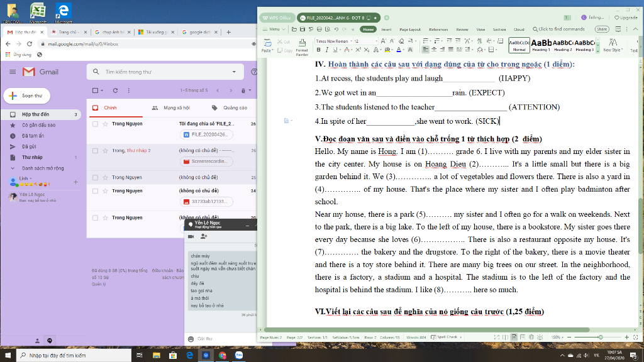Toggle bold formatting in WPS
This screenshot has width=644, height=362.
point(318,50)
